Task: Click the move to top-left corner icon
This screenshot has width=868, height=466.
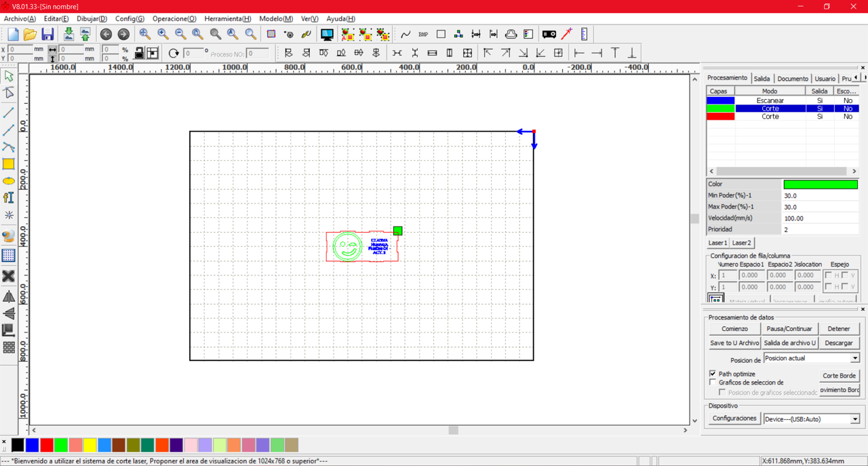Action: (488, 53)
